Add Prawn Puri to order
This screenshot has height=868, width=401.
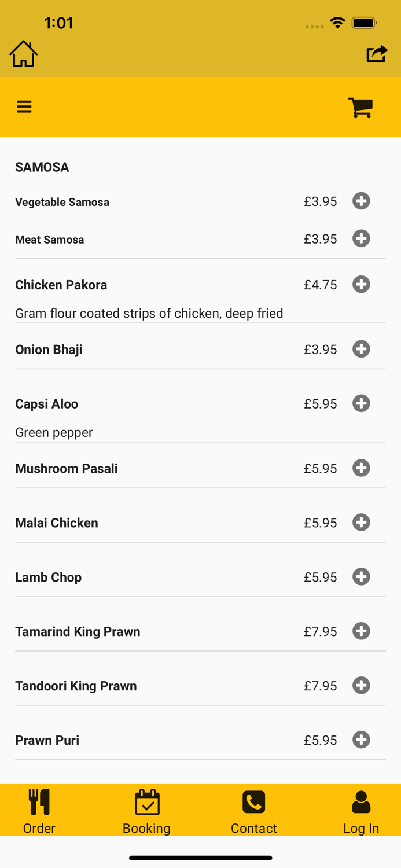click(x=361, y=740)
